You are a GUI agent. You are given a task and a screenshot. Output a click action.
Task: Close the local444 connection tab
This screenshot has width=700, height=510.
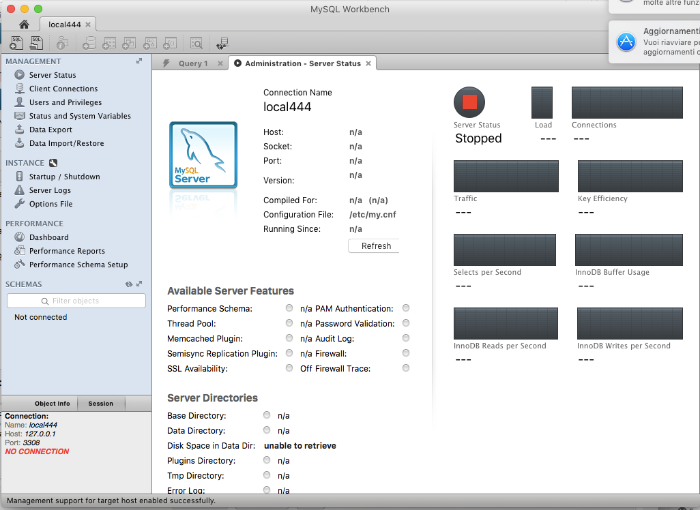[88, 25]
